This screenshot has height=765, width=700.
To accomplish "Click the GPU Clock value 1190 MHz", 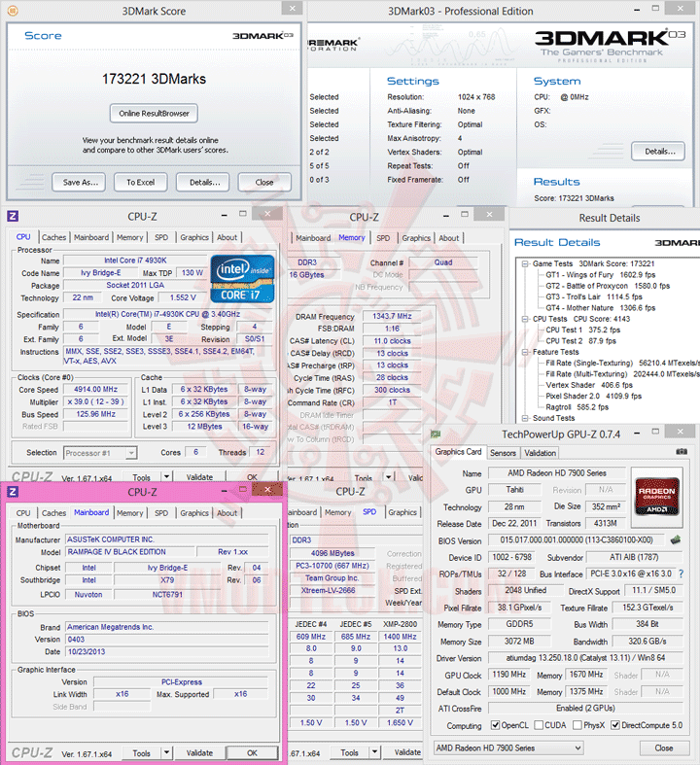I will point(508,675).
